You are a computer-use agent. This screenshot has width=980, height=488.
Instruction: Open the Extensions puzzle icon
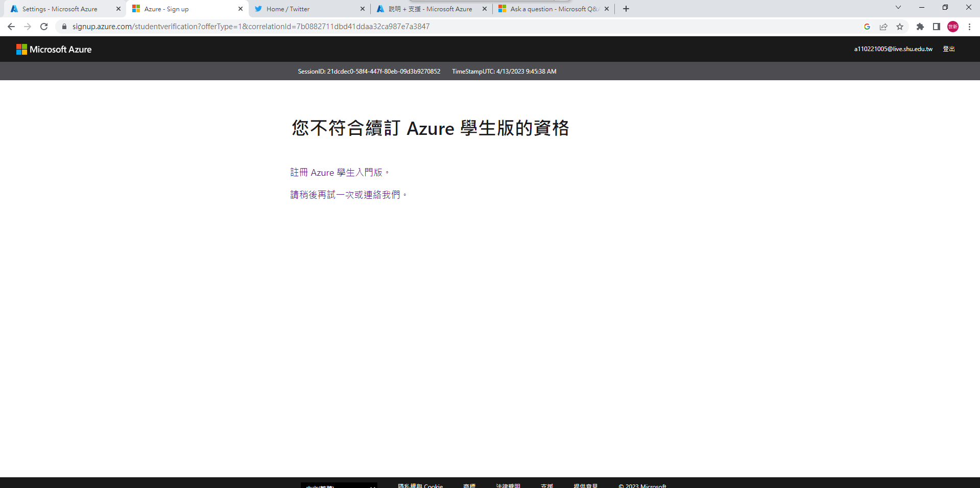[x=920, y=27]
